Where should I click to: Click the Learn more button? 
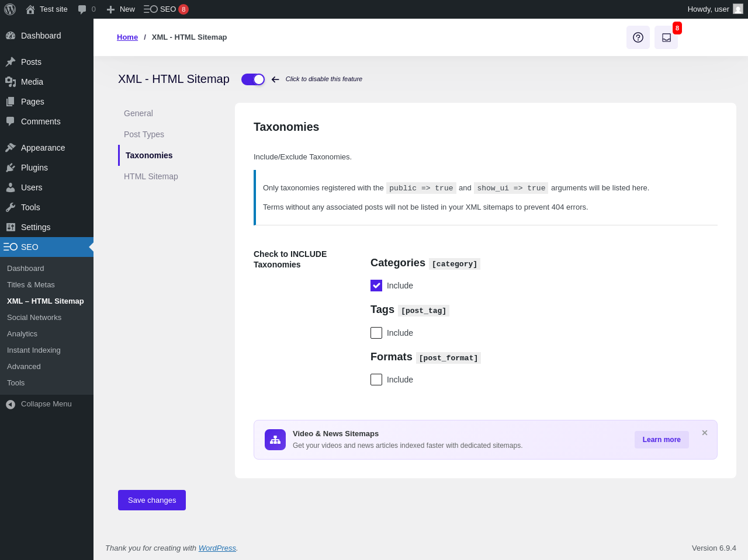tap(662, 440)
